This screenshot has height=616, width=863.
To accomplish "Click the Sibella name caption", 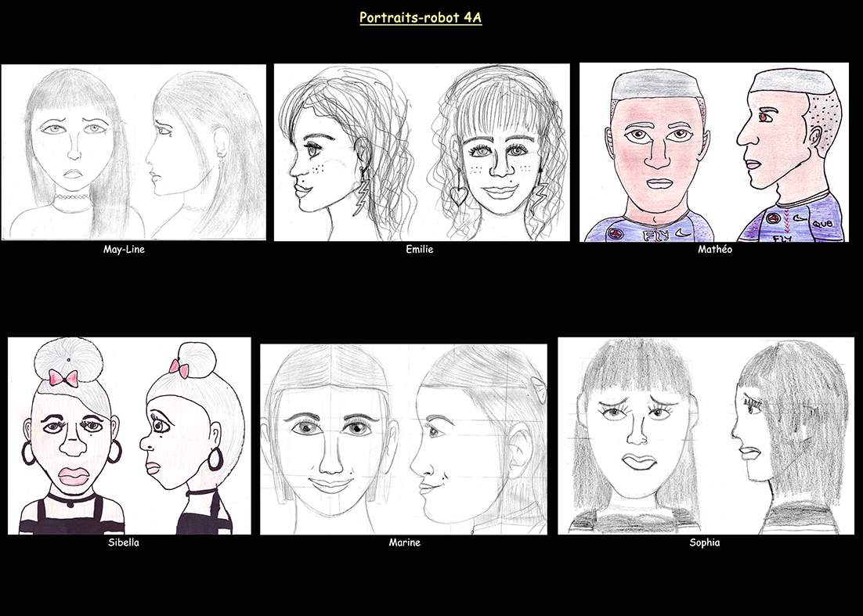I will tap(124, 543).
